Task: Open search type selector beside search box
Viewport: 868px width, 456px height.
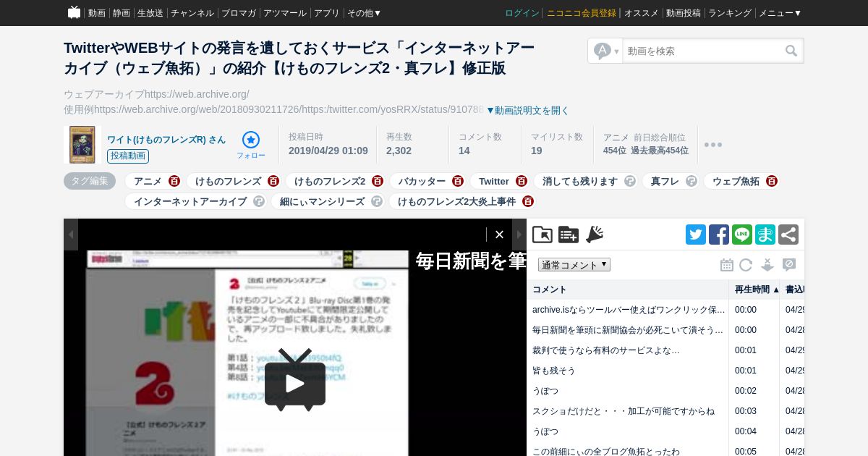Action: point(605,51)
